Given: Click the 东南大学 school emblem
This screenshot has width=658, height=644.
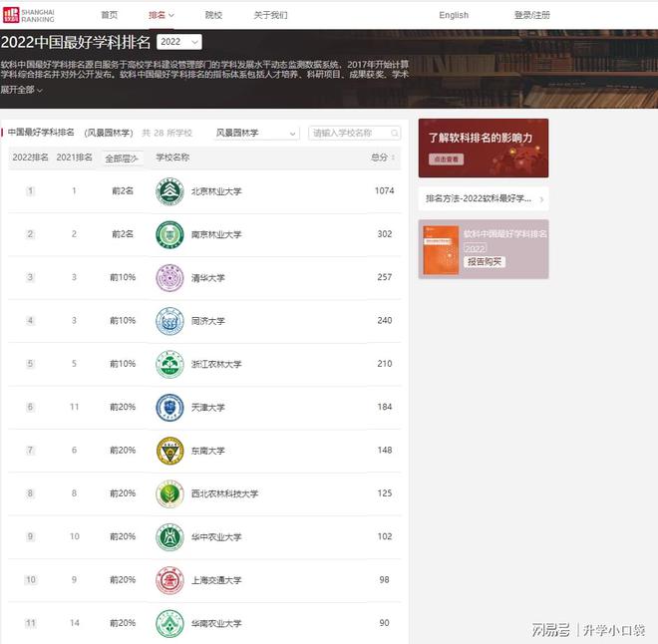Looking at the screenshot, I should pyautogui.click(x=169, y=451).
